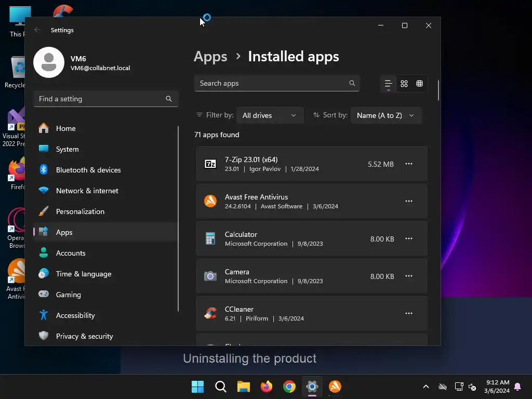Show hidden system tray icons
This screenshot has height=399, width=532.
[426, 387]
